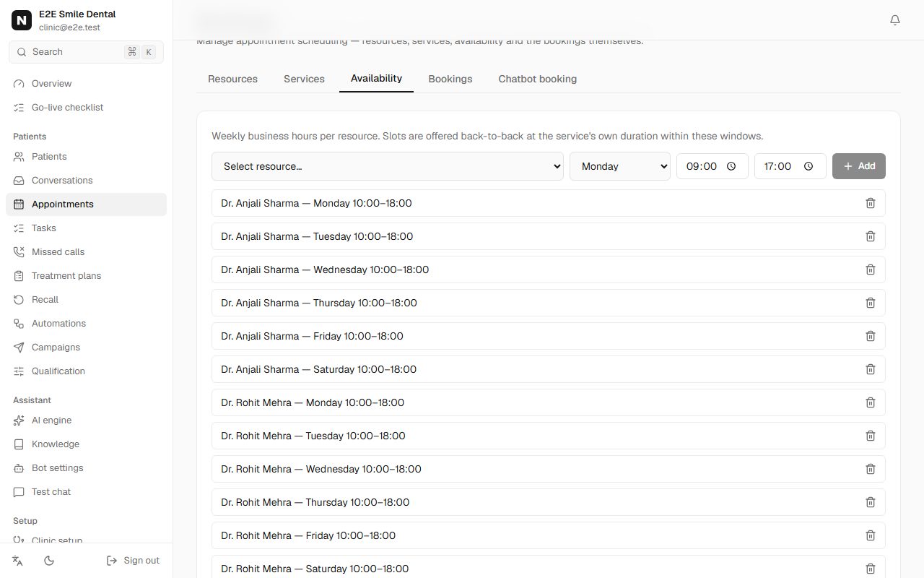Open the Chatbot booking tab
The height and width of the screenshot is (578, 924).
(538, 79)
